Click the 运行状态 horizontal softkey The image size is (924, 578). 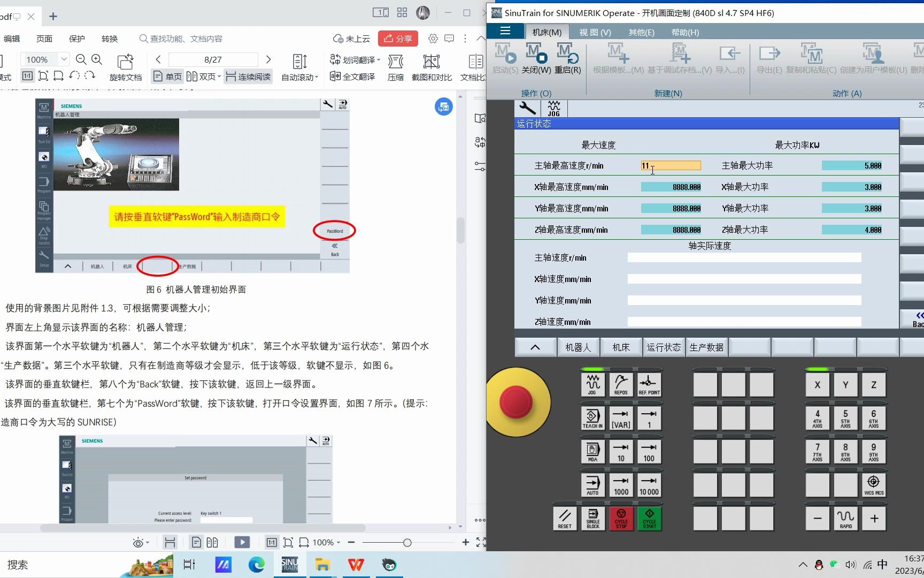point(664,347)
